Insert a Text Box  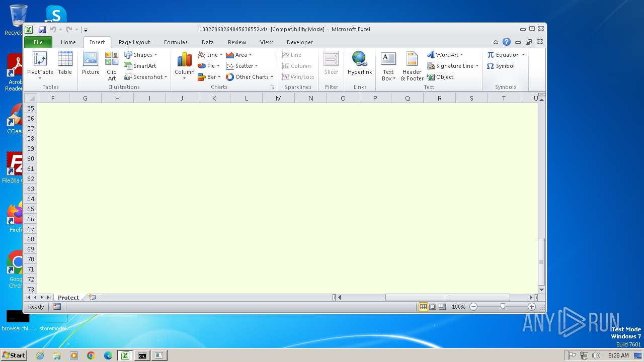click(x=388, y=66)
